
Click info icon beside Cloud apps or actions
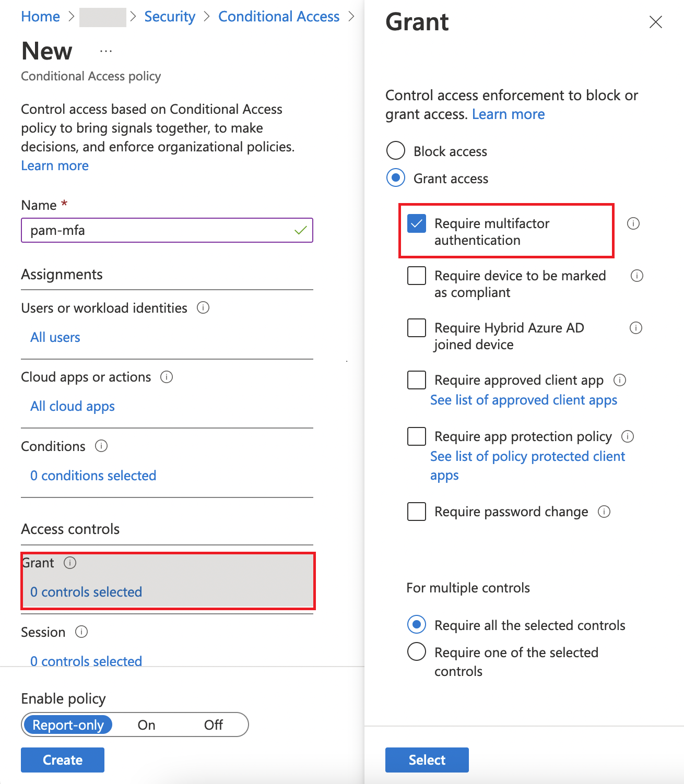click(166, 377)
